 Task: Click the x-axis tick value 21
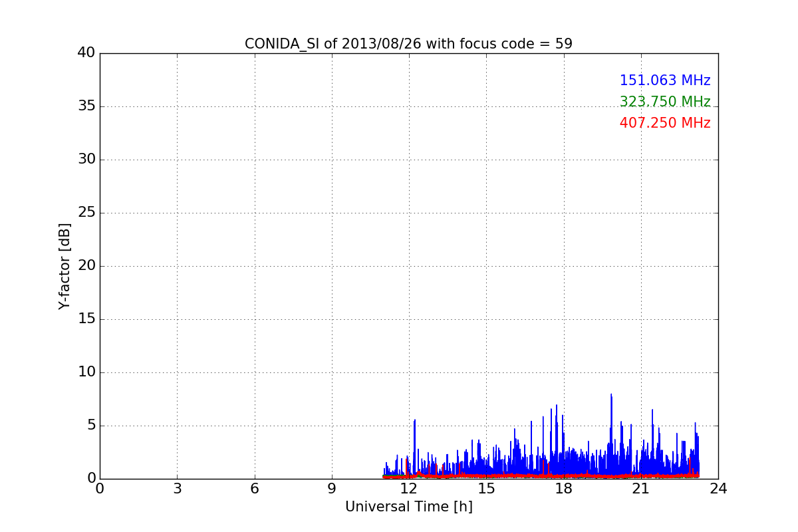click(641, 489)
